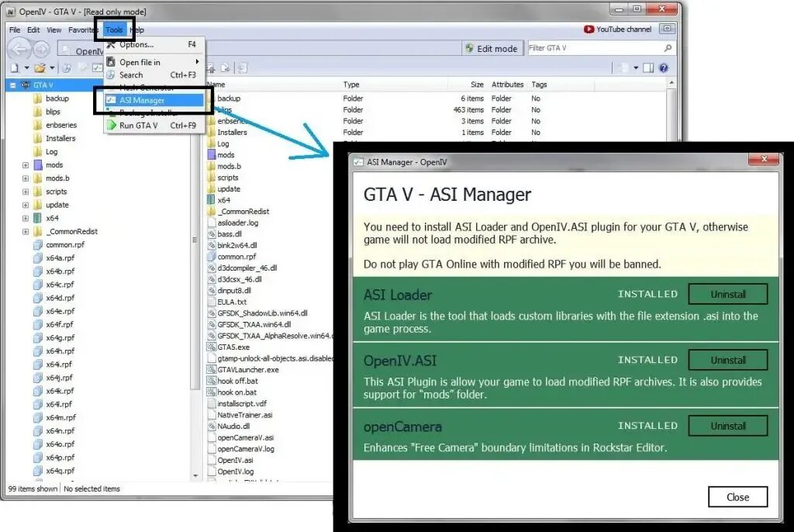Sort by the Type column header
The width and height of the screenshot is (794, 532).
(351, 85)
